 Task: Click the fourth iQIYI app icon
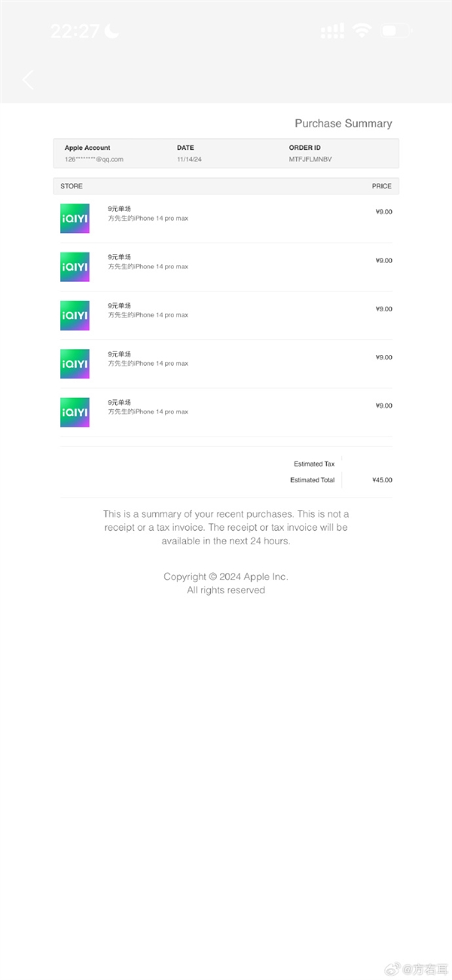pos(75,363)
